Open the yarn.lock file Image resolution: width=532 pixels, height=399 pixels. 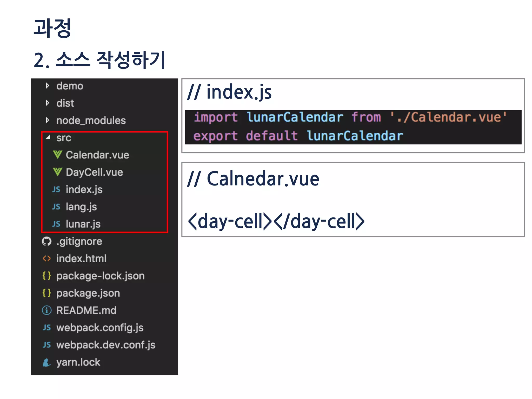point(78,362)
